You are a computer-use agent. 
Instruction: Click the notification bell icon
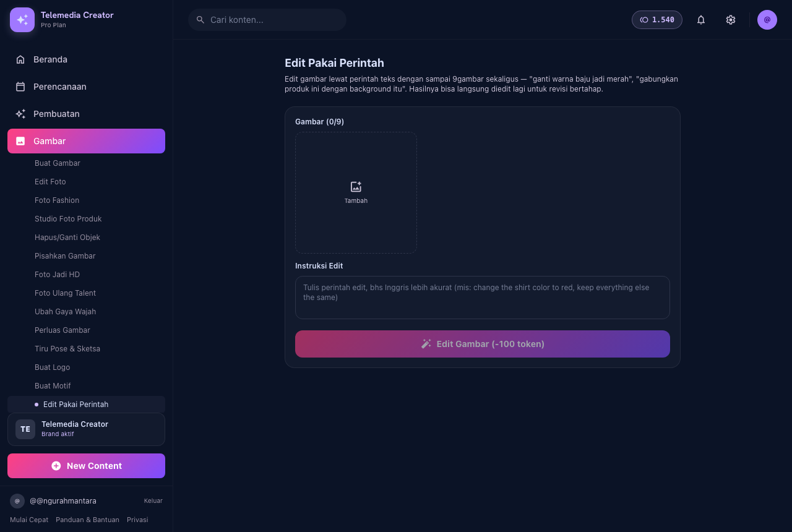[701, 20]
